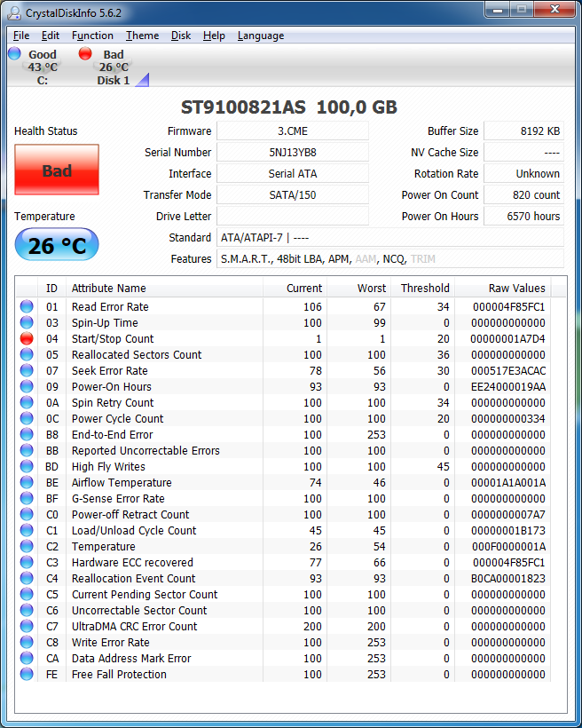Image resolution: width=582 pixels, height=728 pixels.
Task: Click the status icon for Power Cycle Count
Action: click(x=27, y=418)
